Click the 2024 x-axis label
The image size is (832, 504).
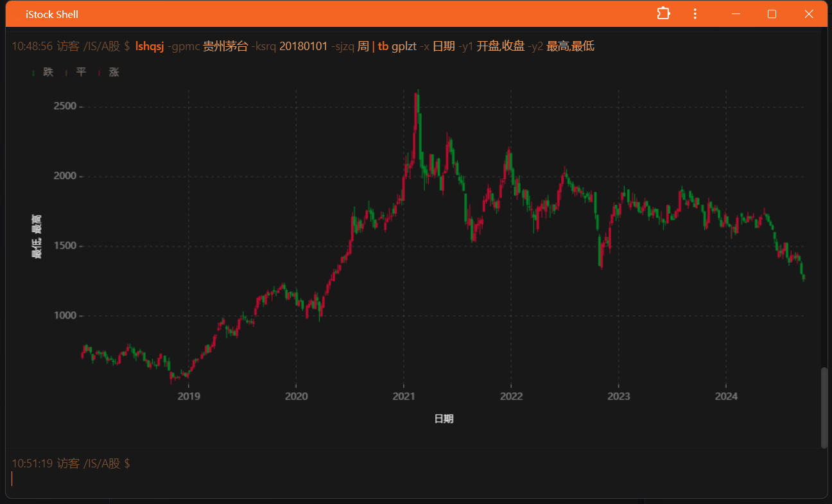coord(726,396)
